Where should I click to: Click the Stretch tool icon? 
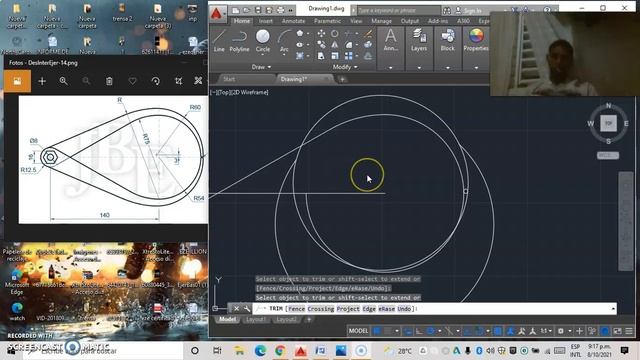pos(321,56)
